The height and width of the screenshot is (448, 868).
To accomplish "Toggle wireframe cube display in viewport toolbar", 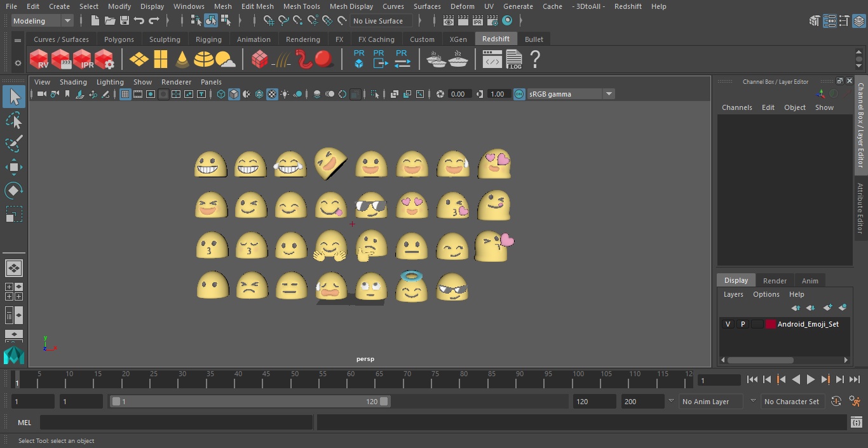I will (x=221, y=94).
